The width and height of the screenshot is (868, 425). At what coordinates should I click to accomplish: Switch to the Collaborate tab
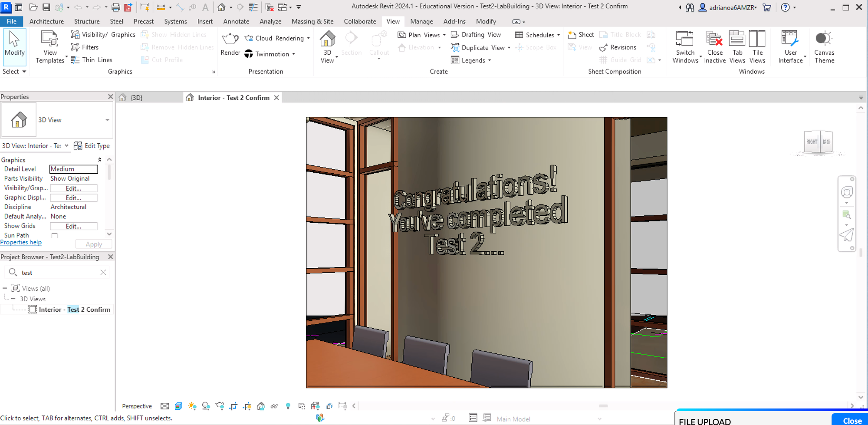point(360,21)
